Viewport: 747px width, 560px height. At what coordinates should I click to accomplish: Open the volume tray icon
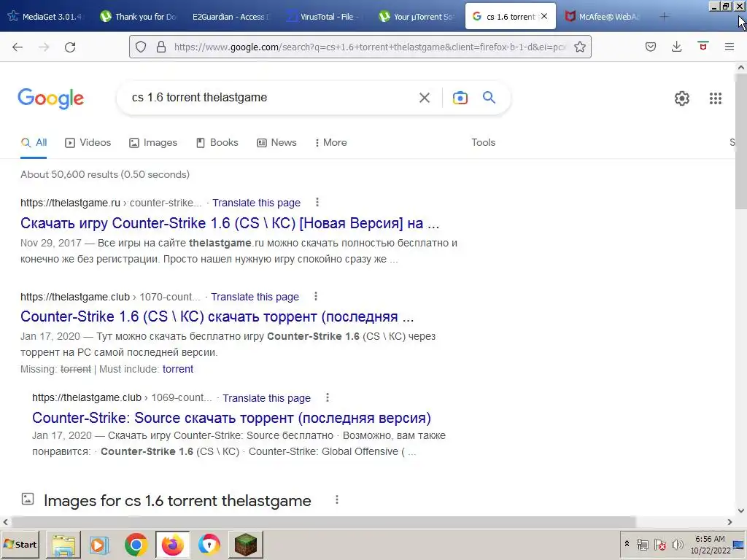pyautogui.click(x=677, y=544)
